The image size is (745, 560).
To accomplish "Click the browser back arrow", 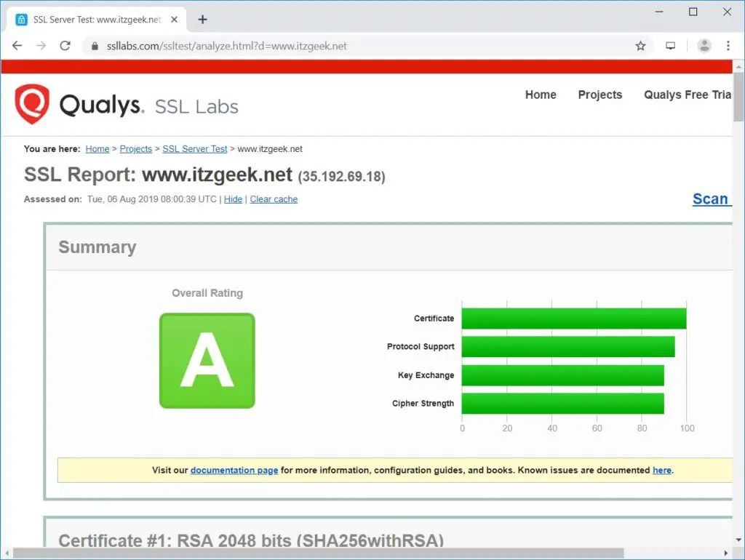I will click(x=17, y=46).
